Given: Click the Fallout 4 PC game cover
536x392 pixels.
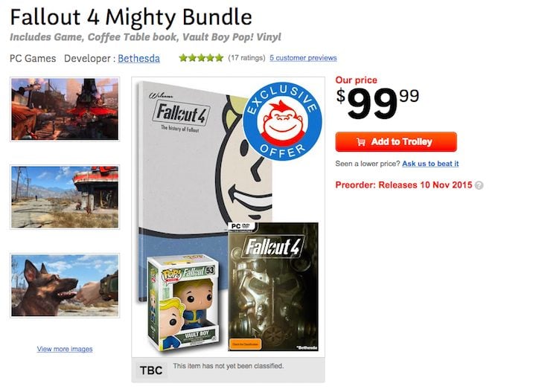Looking at the screenshot, I should [273, 287].
